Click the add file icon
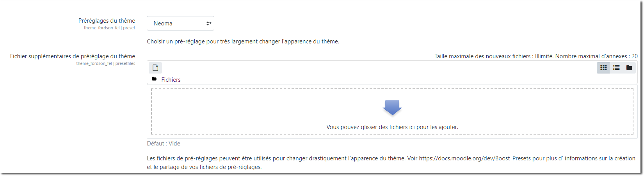This screenshot has height=176, width=644. pyautogui.click(x=155, y=68)
